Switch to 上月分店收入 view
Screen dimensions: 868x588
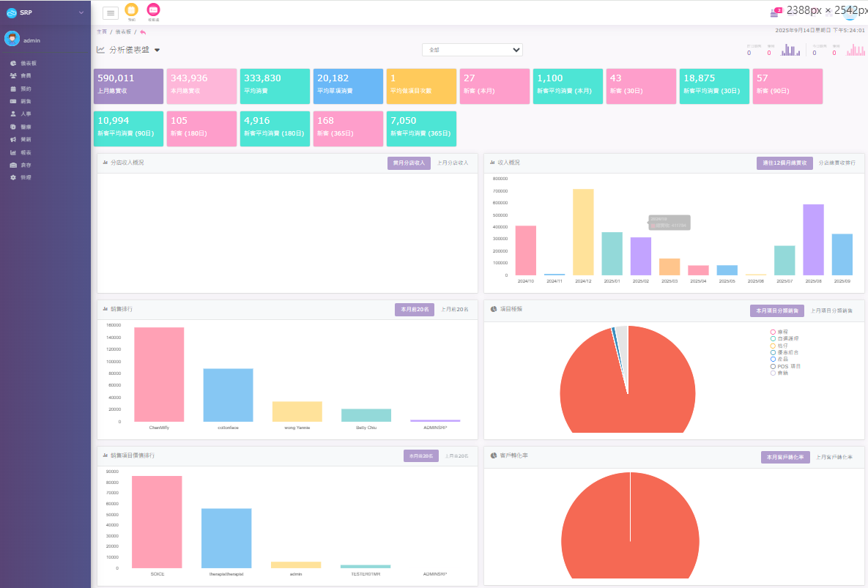[453, 163]
